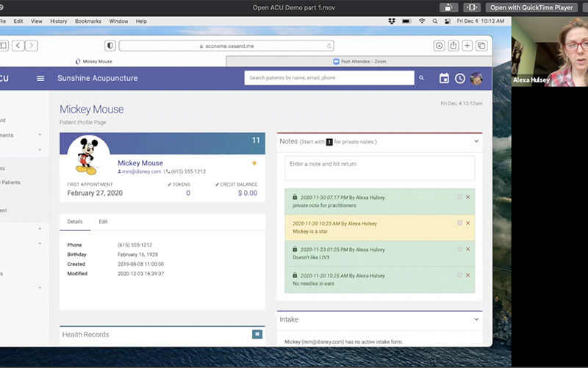Click the (615) 555-1212 phone link in card
588x368 pixels.
[x=188, y=171]
